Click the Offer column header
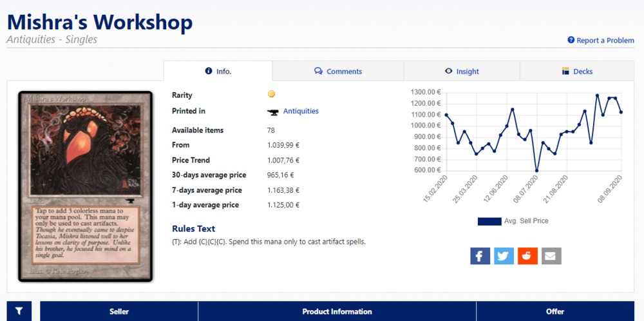 click(x=554, y=311)
